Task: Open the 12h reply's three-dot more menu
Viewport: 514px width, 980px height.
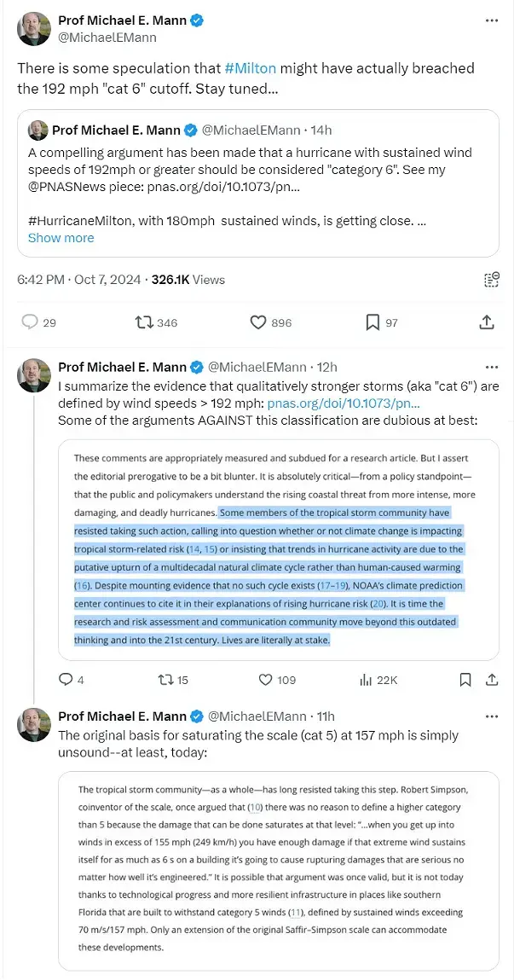Action: coord(491,367)
